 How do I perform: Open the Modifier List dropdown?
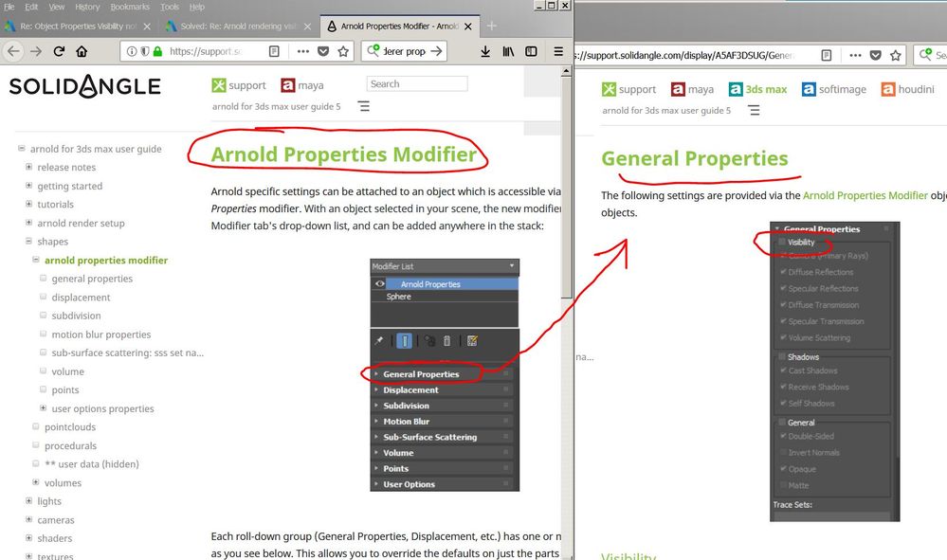click(445, 266)
